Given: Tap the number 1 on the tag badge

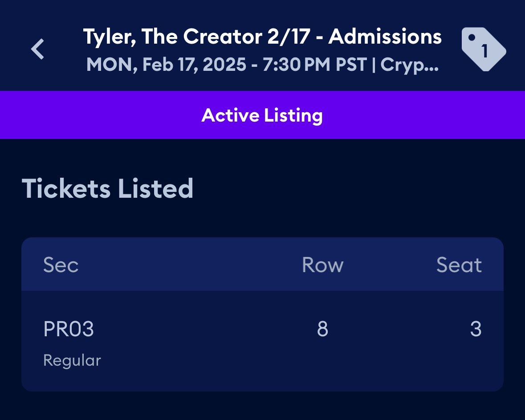Looking at the screenshot, I should pyautogui.click(x=485, y=51).
